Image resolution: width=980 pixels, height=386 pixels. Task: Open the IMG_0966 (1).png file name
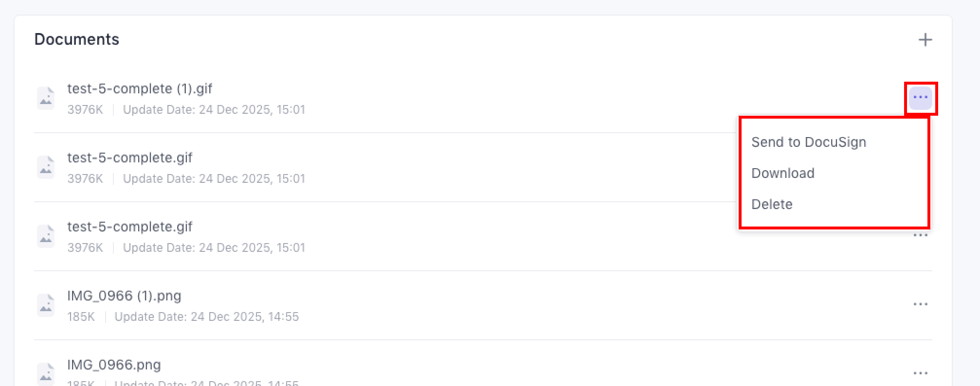[124, 296]
